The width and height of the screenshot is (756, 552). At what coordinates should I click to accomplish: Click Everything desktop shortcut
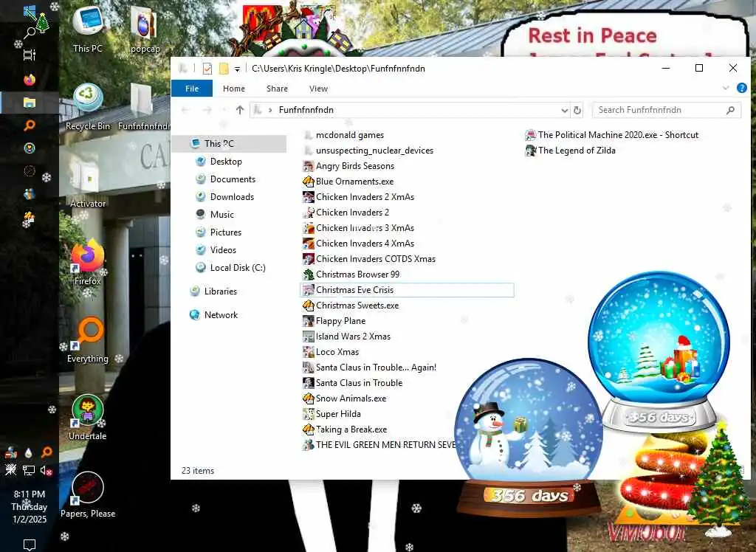tap(88, 340)
